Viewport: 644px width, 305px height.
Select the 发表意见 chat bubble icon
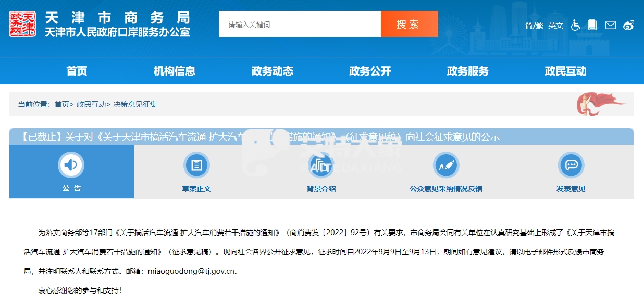click(571, 166)
